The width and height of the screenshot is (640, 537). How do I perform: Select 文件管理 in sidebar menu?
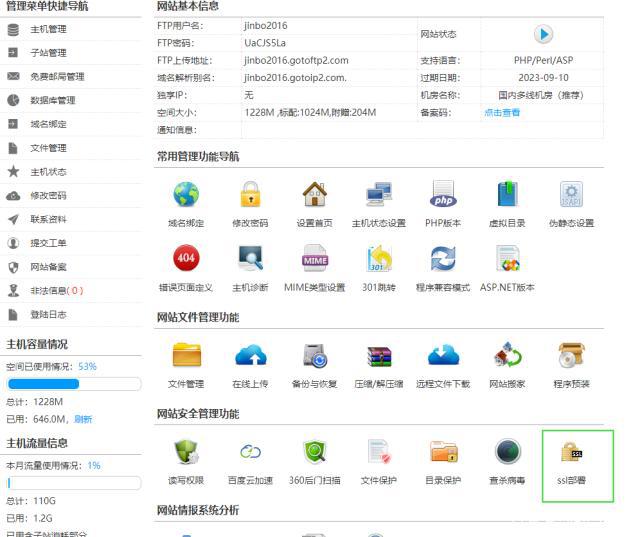(48, 148)
